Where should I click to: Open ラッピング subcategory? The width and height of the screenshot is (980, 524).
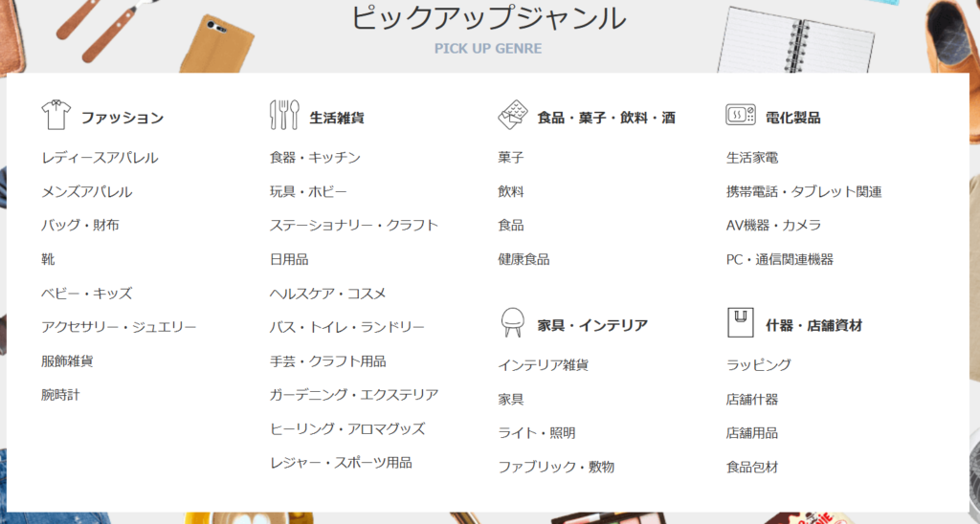coord(759,365)
